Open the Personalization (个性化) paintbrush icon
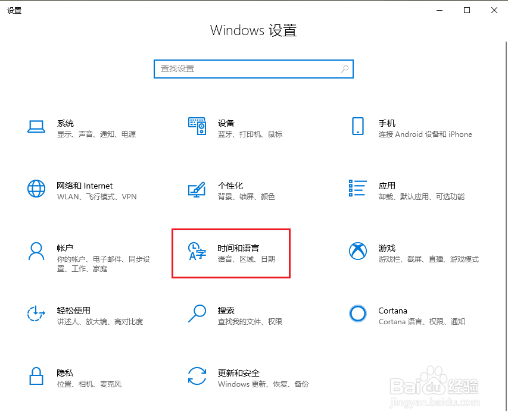 tap(197, 190)
